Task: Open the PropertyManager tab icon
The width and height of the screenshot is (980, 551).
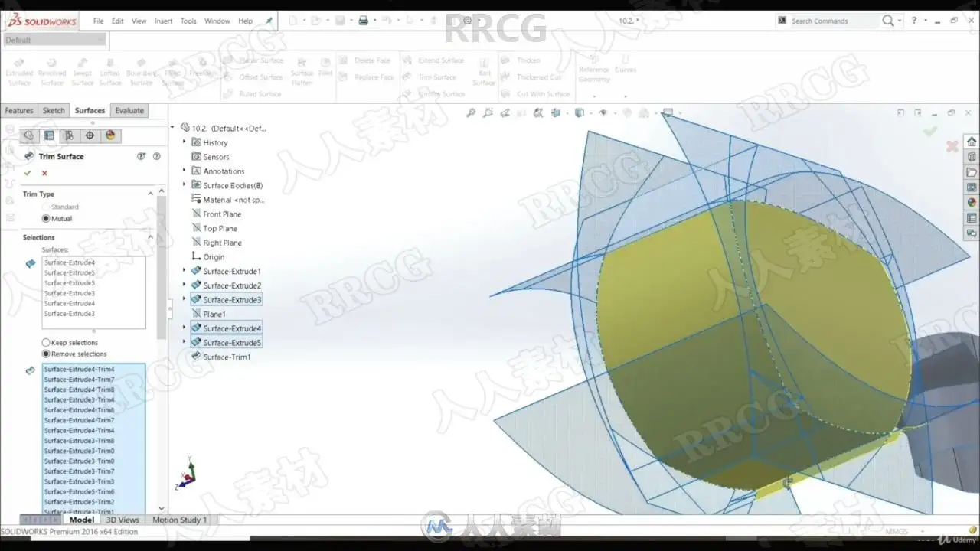Action: pos(49,135)
